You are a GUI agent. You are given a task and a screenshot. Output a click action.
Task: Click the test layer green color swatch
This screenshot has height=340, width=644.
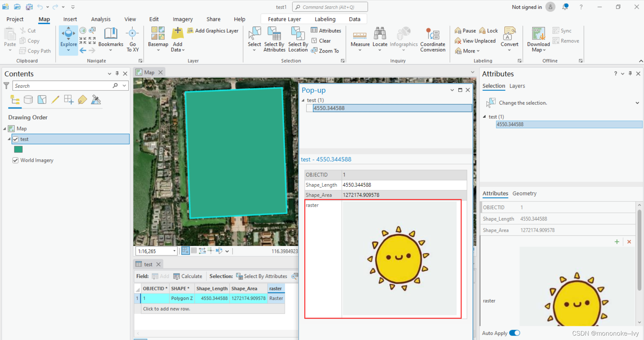[x=18, y=149]
